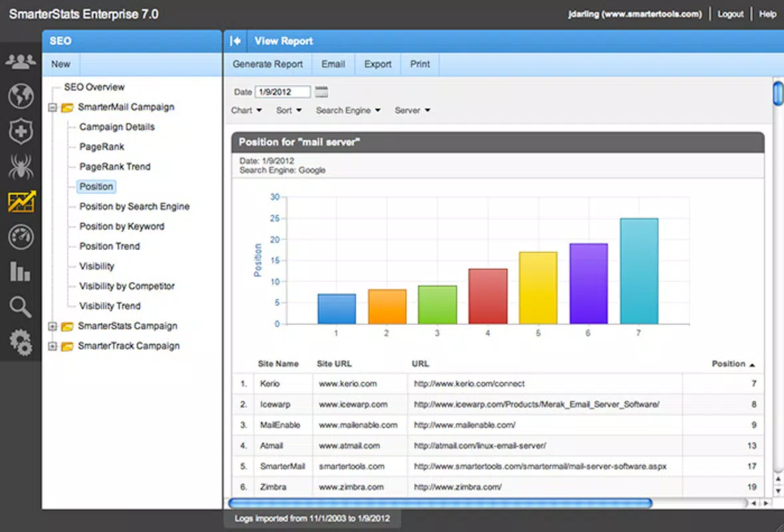This screenshot has height=532, width=784.
Task: Open the Sort dropdown menu
Action: [x=289, y=110]
